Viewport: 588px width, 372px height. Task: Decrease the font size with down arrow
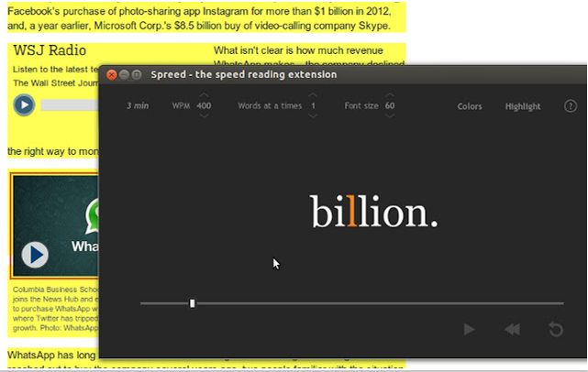pyautogui.click(x=390, y=117)
